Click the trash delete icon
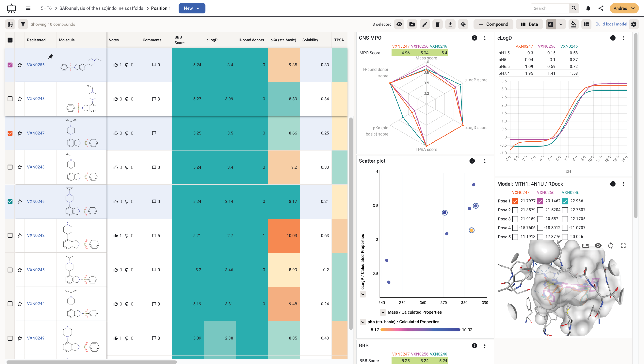The image size is (644, 364). pos(438,24)
